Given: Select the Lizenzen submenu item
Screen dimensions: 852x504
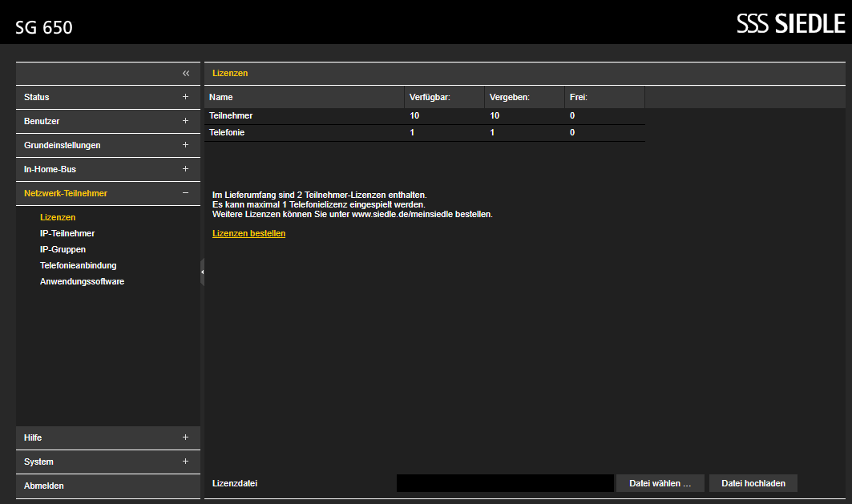Looking at the screenshot, I should click(58, 217).
